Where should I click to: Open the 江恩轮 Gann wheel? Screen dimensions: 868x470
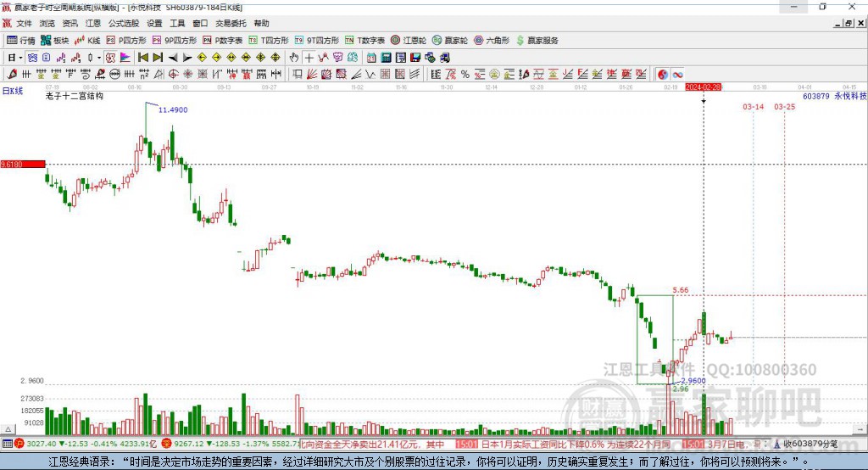click(409, 41)
